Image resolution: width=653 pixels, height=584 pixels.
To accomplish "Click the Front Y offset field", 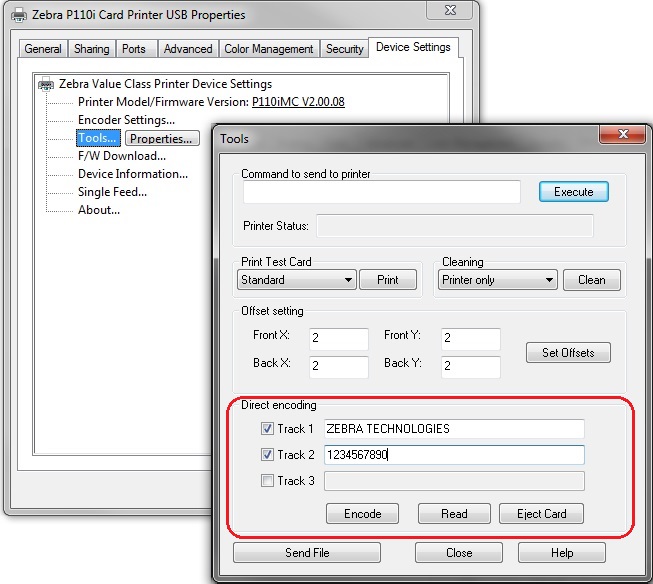I will (x=471, y=339).
